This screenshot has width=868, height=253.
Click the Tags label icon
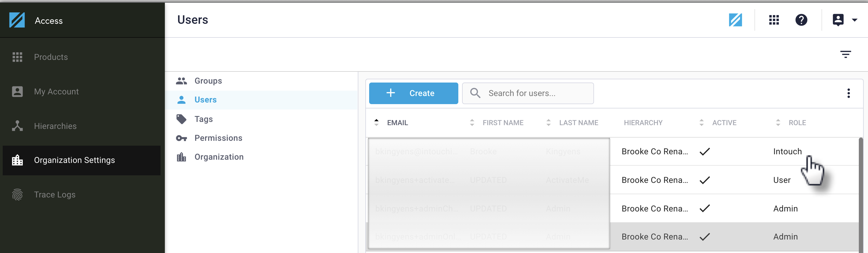click(181, 119)
